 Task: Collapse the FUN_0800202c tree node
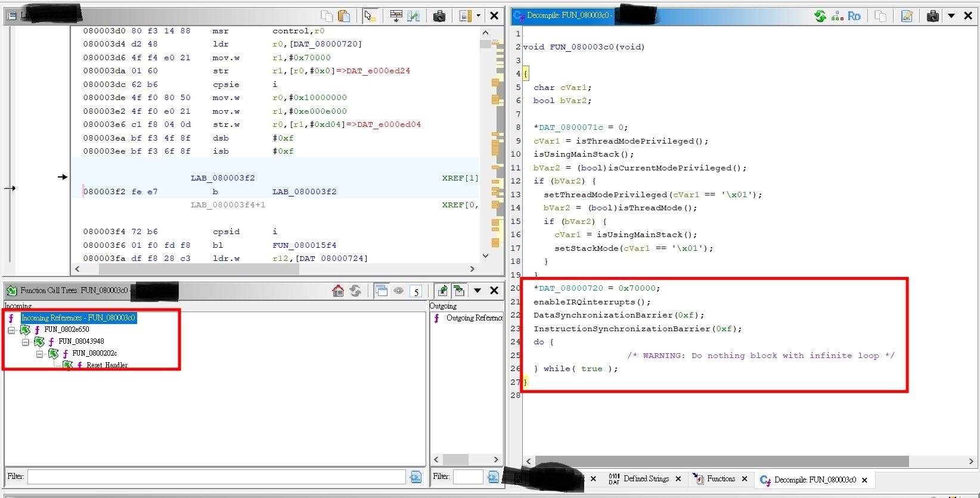click(x=40, y=354)
